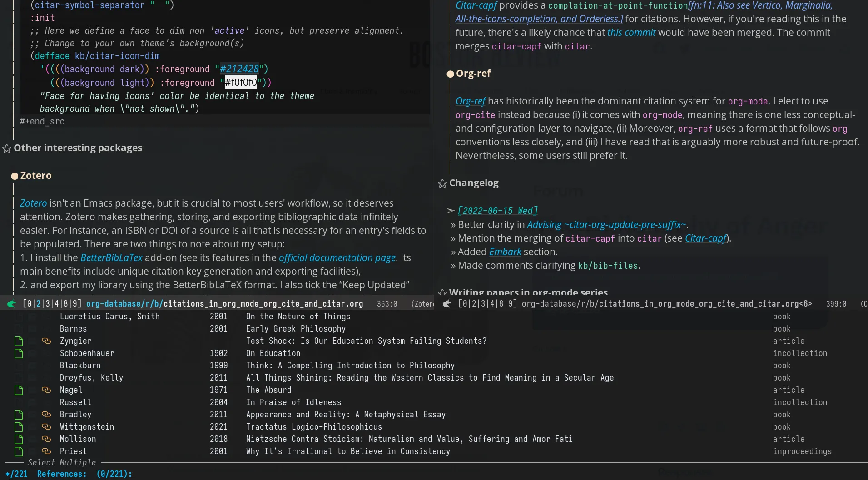Select 'Tractatus Logico-Philosophicus' title

314,427
